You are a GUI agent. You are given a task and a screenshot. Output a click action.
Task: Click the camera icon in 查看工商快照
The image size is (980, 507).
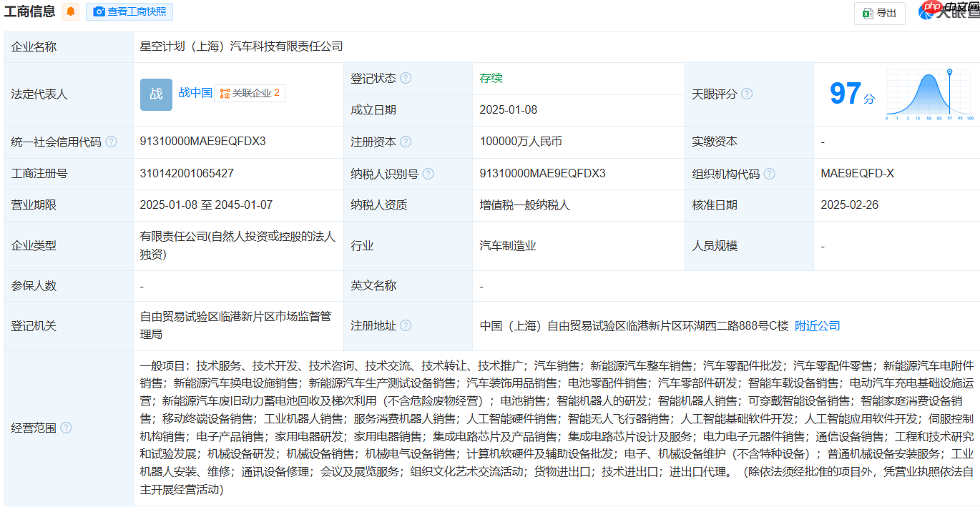(99, 11)
